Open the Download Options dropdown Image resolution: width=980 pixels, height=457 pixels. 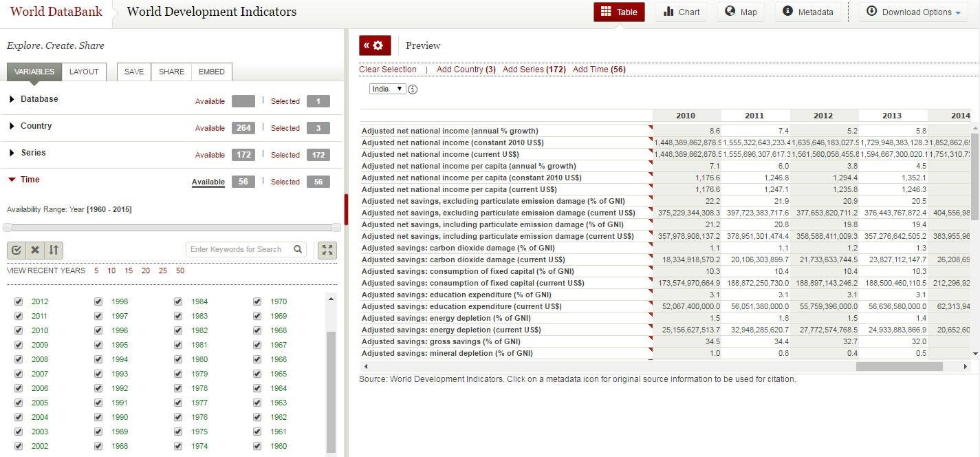(x=914, y=12)
